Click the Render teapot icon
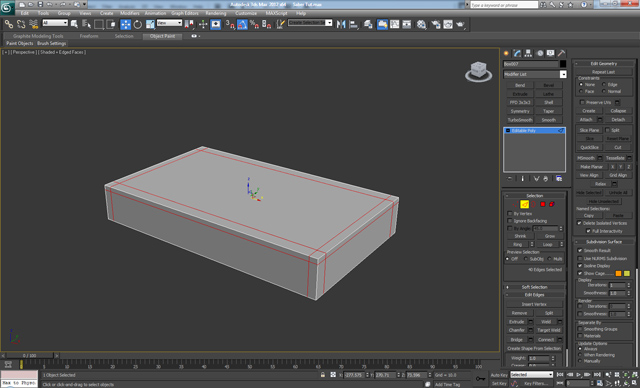Screen dimensions: 640x388 [460, 24]
